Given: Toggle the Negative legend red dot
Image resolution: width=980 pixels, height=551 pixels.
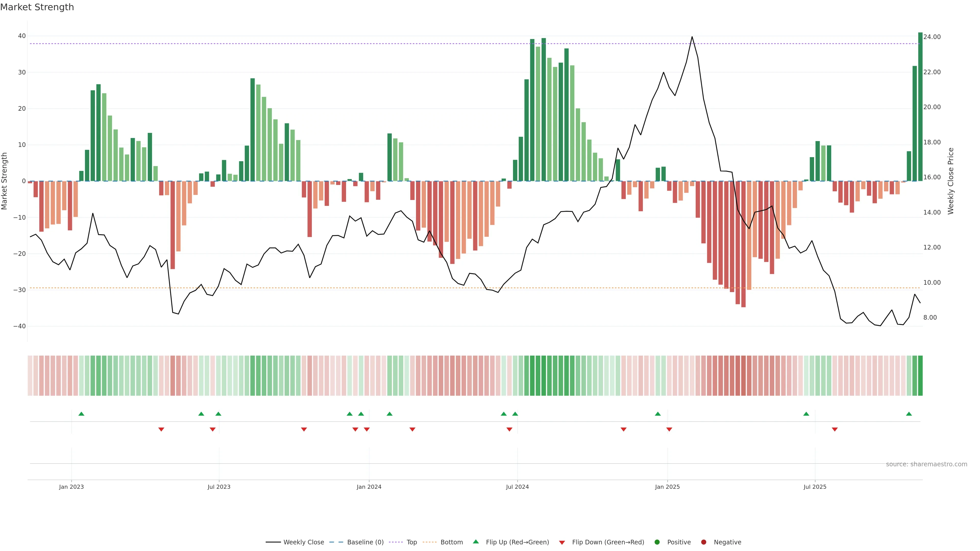Looking at the screenshot, I should [703, 542].
